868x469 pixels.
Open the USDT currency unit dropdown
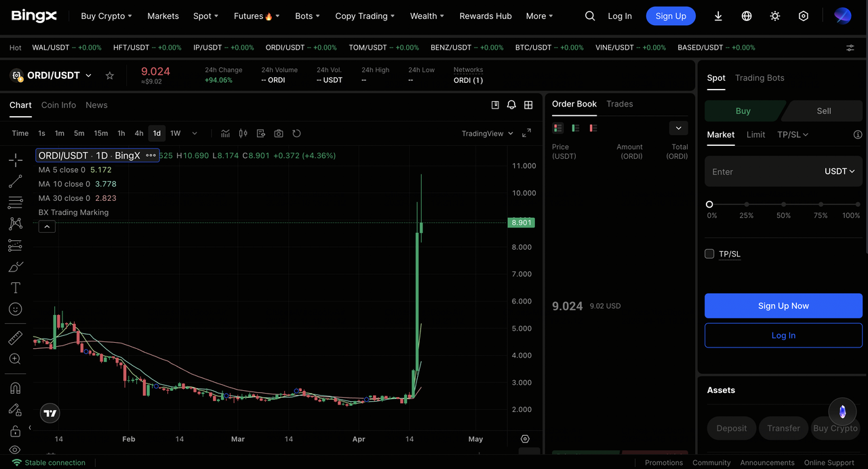(840, 172)
